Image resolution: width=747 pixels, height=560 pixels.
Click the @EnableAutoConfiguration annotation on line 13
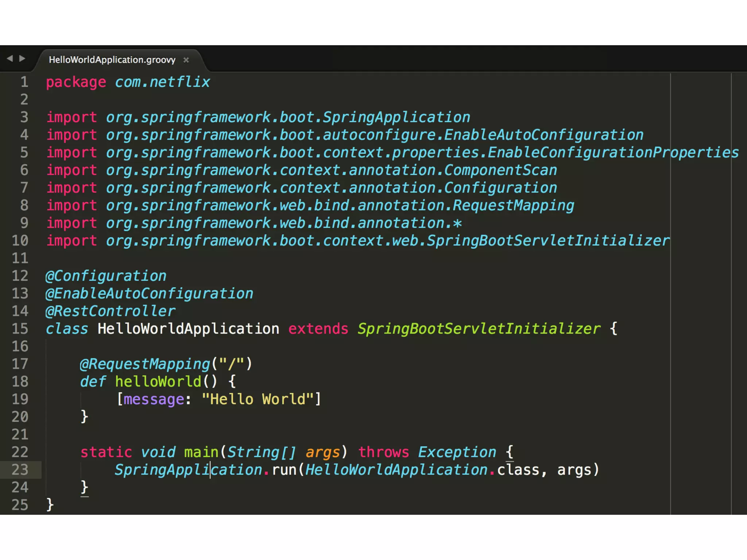click(149, 294)
